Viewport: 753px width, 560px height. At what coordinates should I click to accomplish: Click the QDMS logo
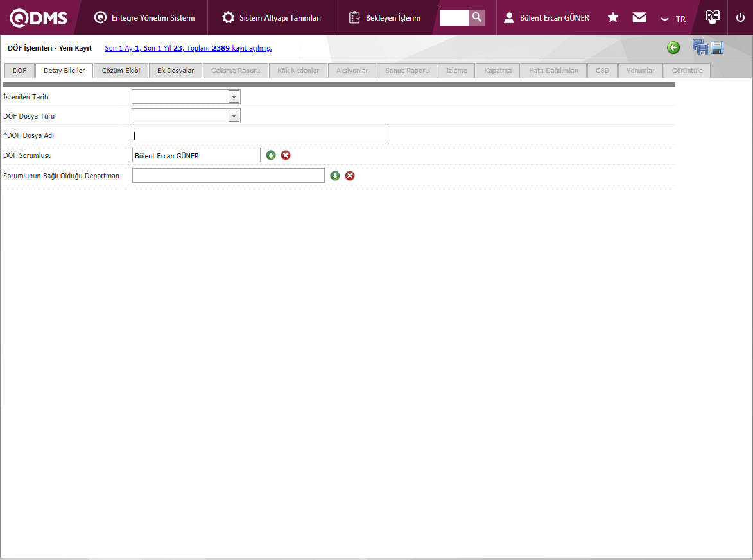coord(39,18)
